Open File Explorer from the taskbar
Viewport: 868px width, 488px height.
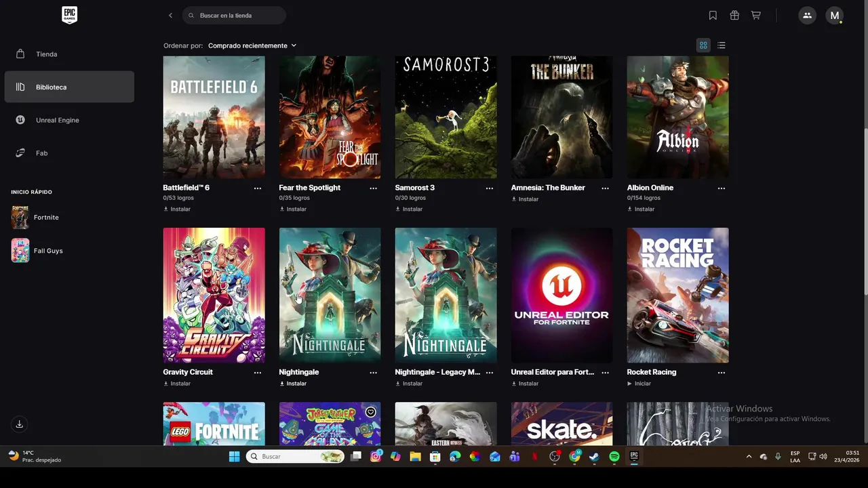(415, 457)
